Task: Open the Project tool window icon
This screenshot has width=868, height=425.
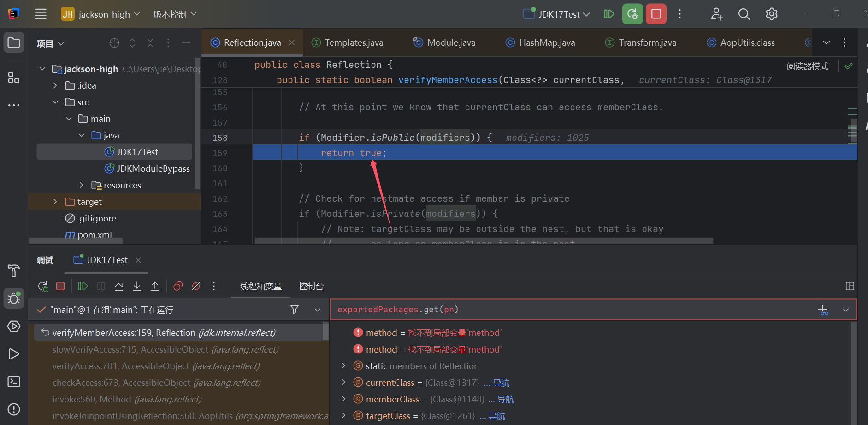Action: 14,43
